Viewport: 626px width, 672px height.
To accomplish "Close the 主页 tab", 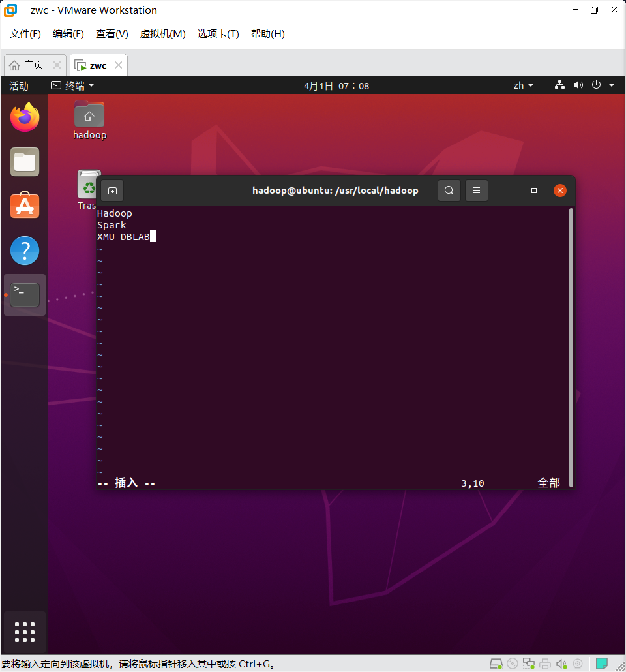I will click(x=57, y=65).
